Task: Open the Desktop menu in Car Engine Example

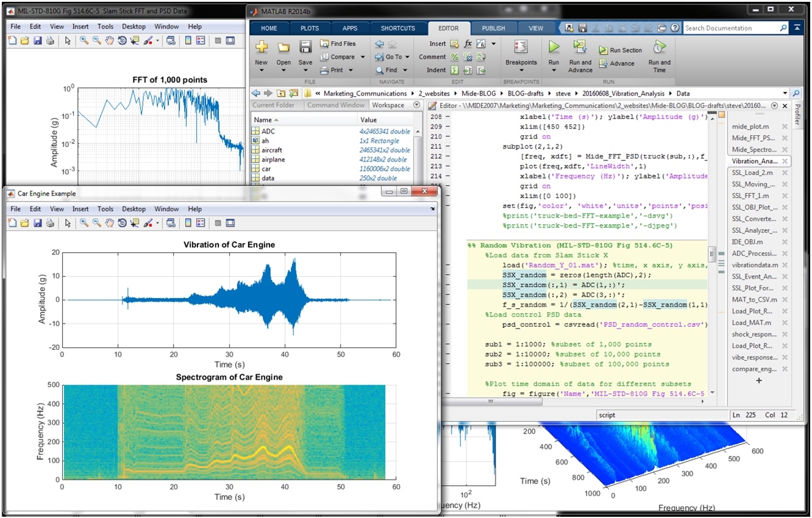Action: coord(134,208)
